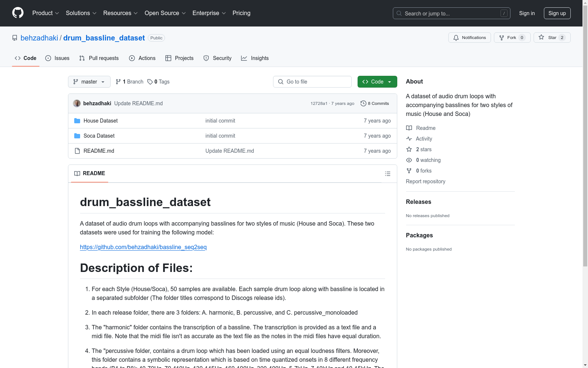
Task: Open the behzadhaki owner profile link
Action: [39, 38]
